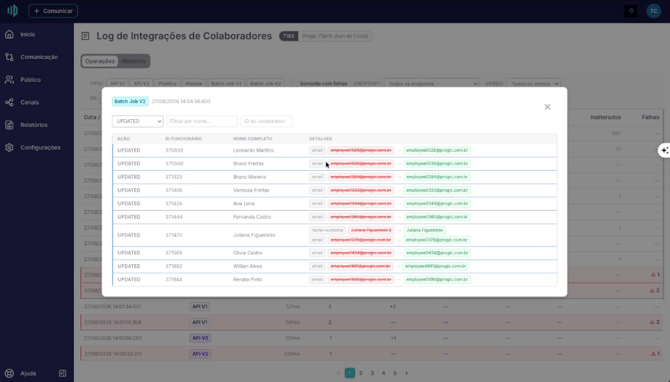The image size is (670, 382).
Task: Click the Canais share icon
Action: click(9, 102)
